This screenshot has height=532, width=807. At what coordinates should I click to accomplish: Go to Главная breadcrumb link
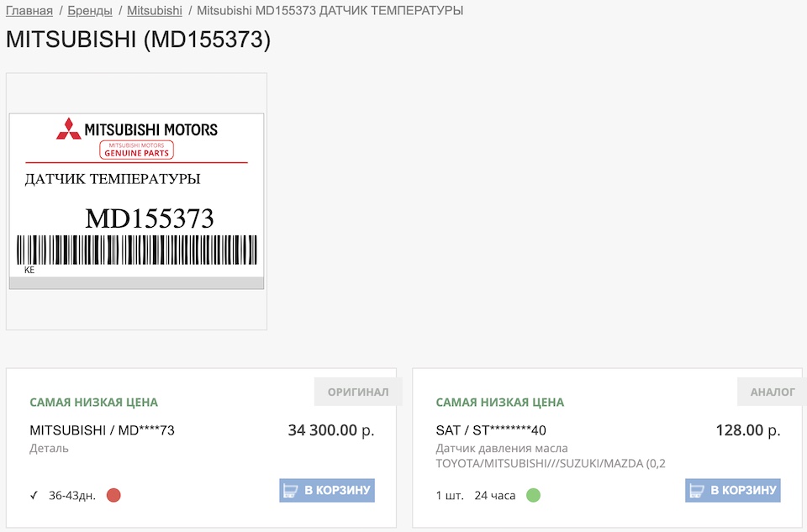(29, 11)
